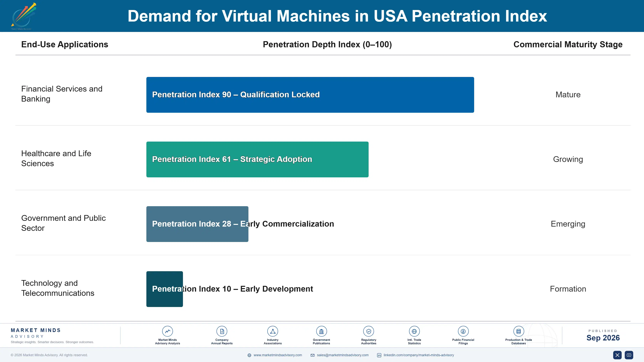Click the globe icon beside website address
Screen dimensions: 644x362
[249, 355]
